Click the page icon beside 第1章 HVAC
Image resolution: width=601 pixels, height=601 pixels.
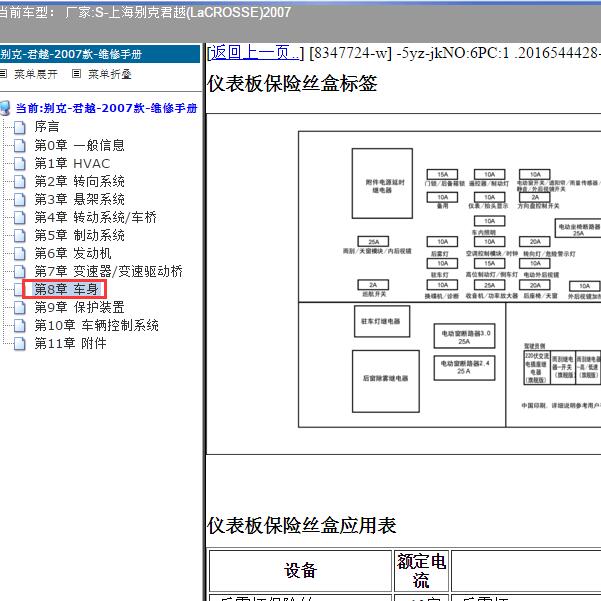pos(20,163)
